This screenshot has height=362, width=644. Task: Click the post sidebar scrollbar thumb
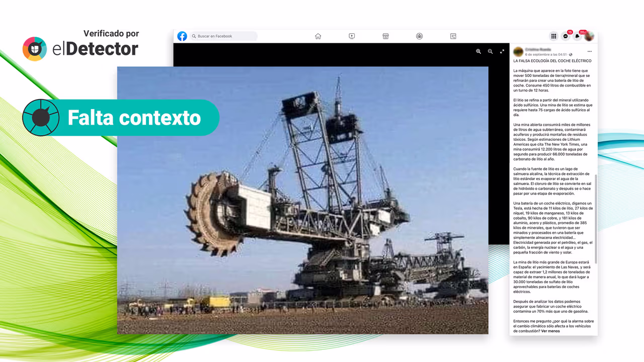(596, 219)
